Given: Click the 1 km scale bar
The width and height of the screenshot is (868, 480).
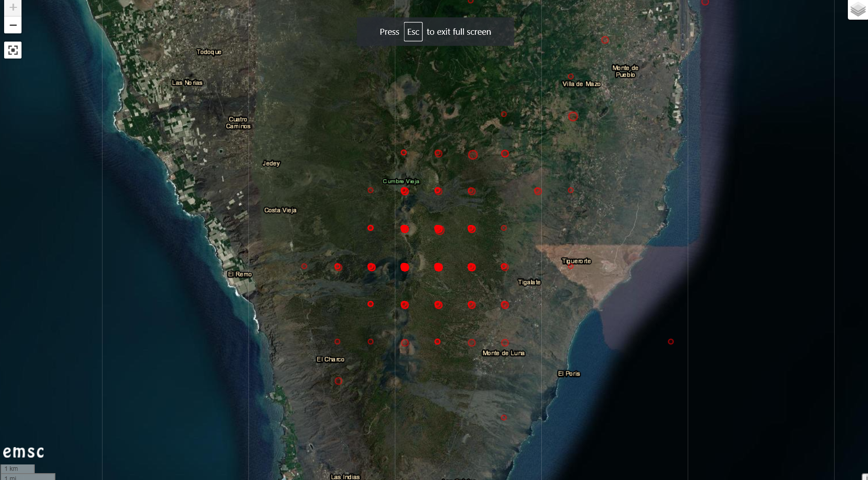Looking at the screenshot, I should 17,469.
